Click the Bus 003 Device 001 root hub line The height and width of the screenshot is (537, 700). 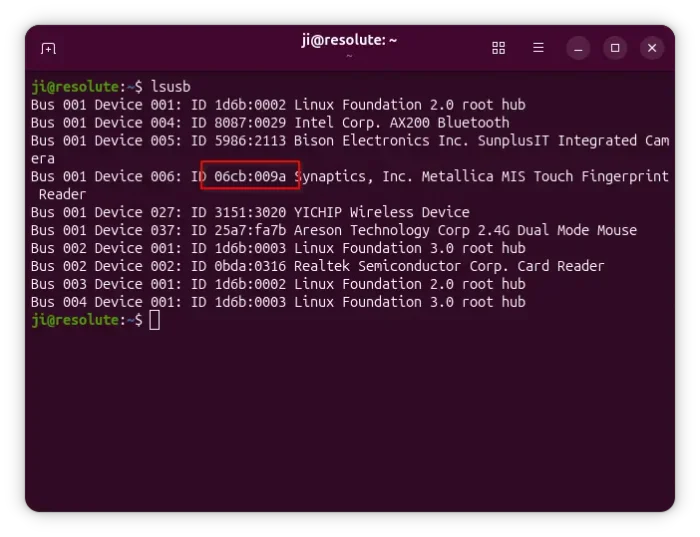click(x=278, y=284)
